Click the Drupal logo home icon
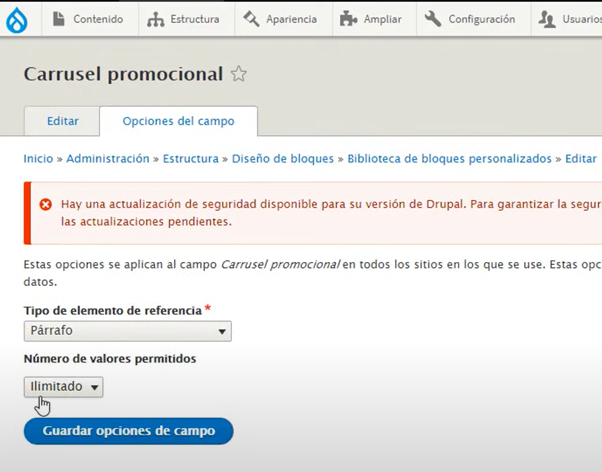 (17, 19)
